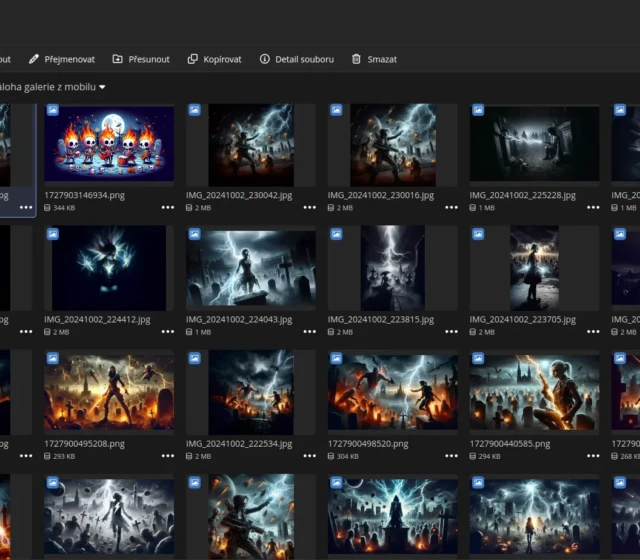Click the 1727900495208.png file name
Screen dimensions: 640x560
coord(85,443)
